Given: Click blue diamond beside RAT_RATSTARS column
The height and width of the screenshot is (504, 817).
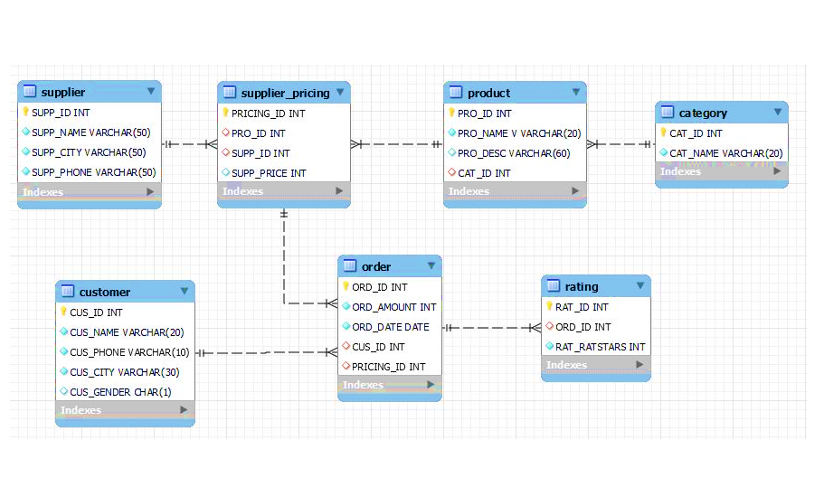Looking at the screenshot, I should pos(550,346).
